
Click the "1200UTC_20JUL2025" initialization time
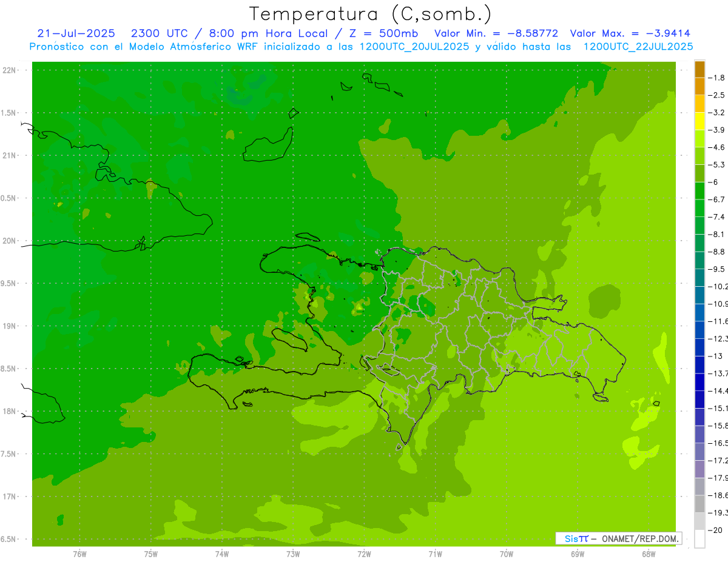pos(414,47)
